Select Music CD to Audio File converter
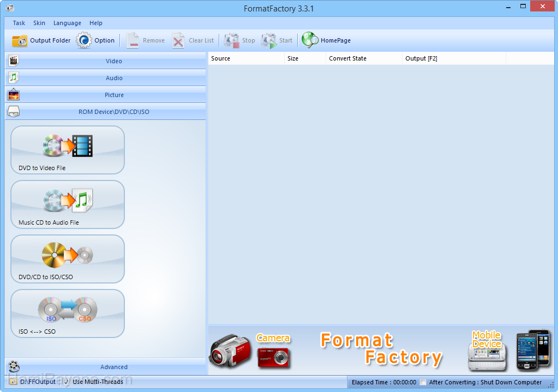Viewport: 558px width, 392px height. 68,204
